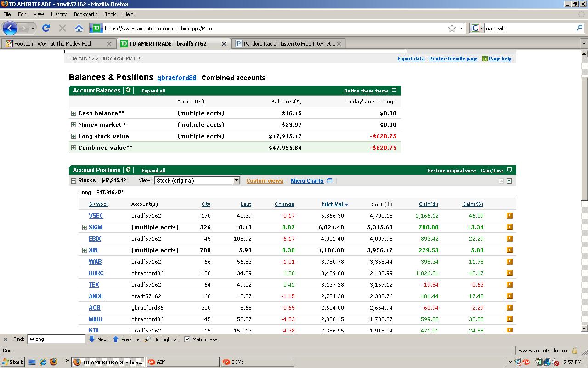Click the orange action arrow for HURC

click(x=509, y=273)
